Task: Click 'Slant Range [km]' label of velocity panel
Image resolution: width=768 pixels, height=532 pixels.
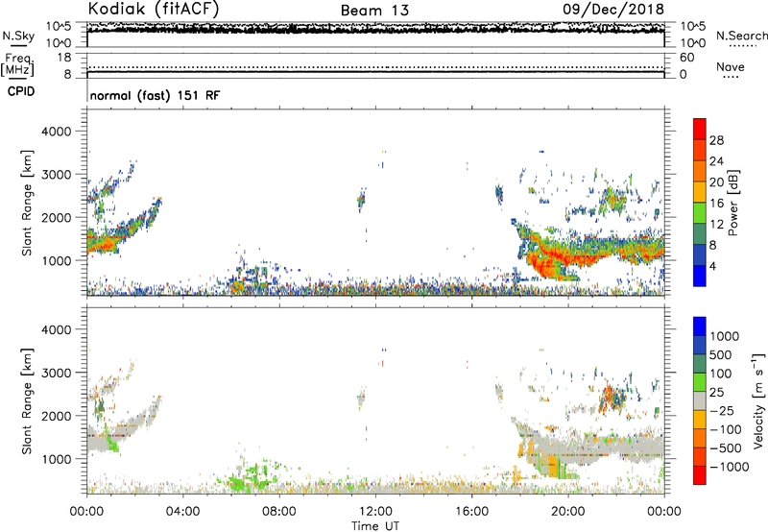Action: point(27,400)
